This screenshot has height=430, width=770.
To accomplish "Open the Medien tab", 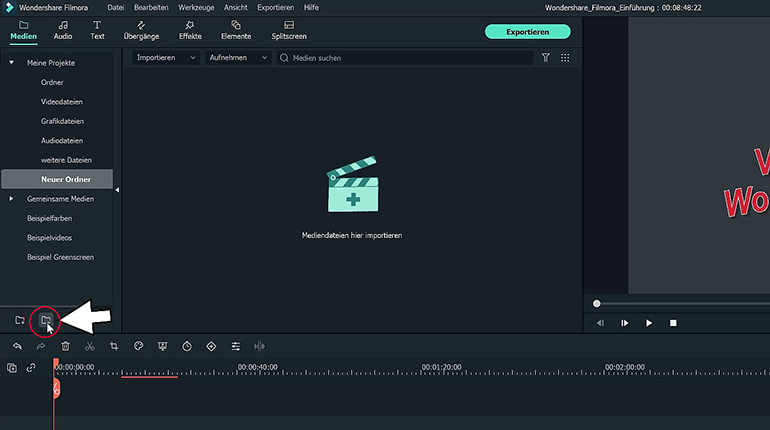I will click(x=24, y=30).
